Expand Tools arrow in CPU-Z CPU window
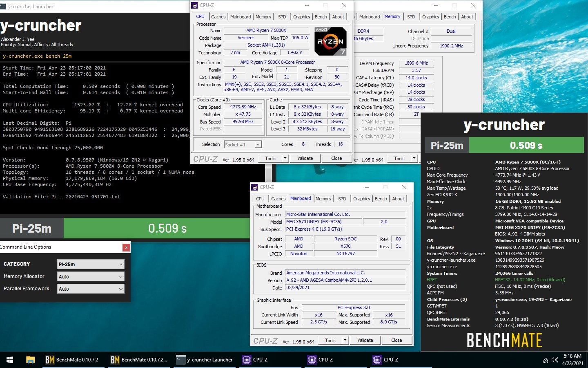This screenshot has height=368, width=588. pyautogui.click(x=285, y=158)
